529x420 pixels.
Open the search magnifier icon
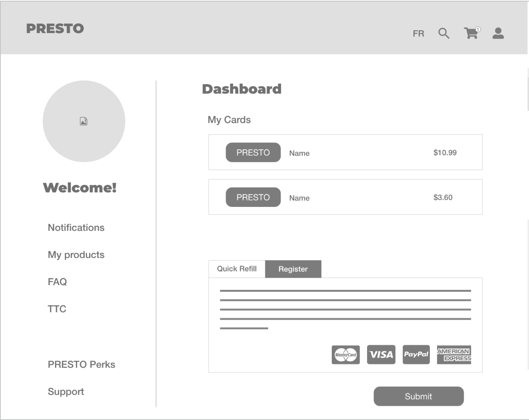(x=444, y=33)
